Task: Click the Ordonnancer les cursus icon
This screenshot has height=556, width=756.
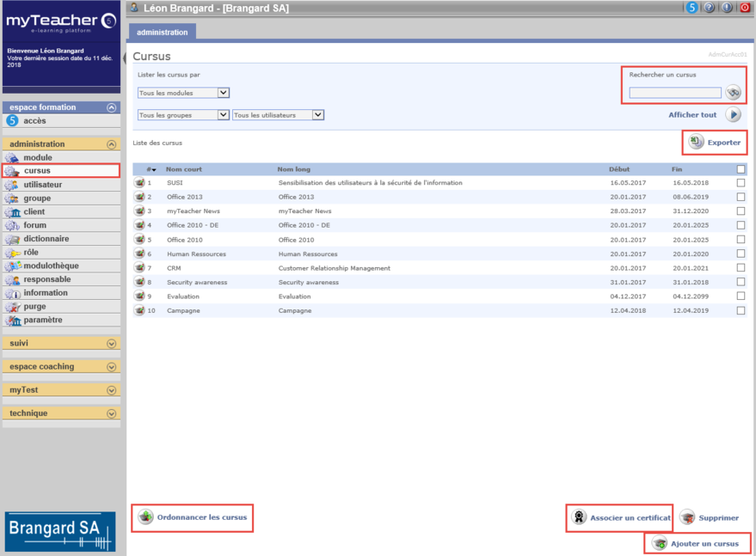Action: (x=146, y=517)
